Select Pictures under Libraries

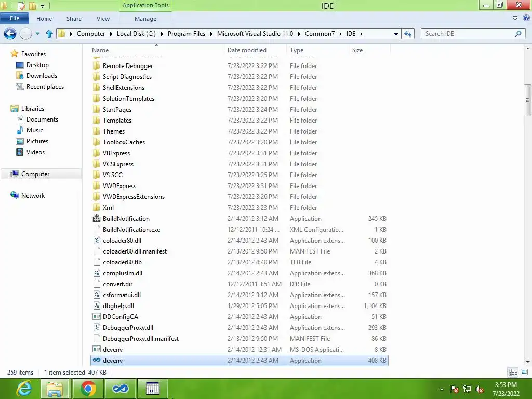37,141
